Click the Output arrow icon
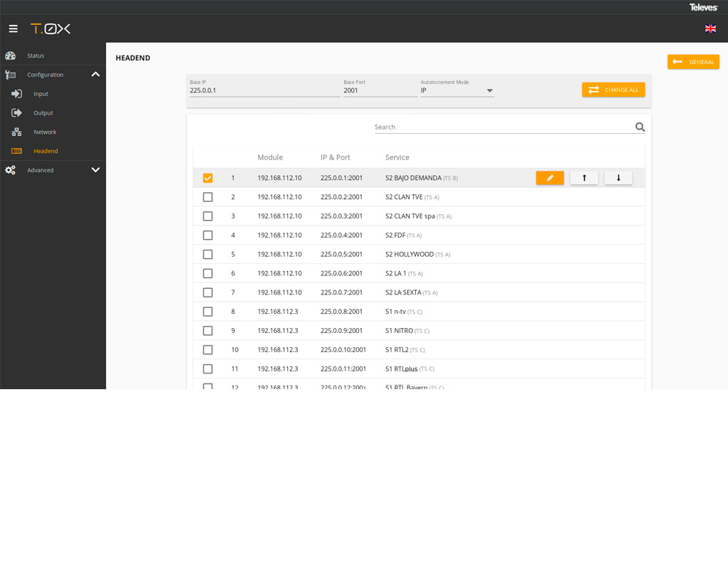The height and width of the screenshot is (587, 728). pyautogui.click(x=17, y=113)
